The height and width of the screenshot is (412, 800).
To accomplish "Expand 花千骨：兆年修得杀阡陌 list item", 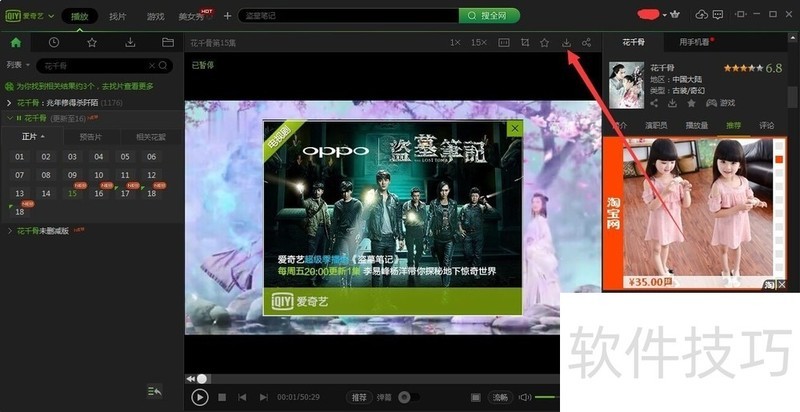I will 9,103.
